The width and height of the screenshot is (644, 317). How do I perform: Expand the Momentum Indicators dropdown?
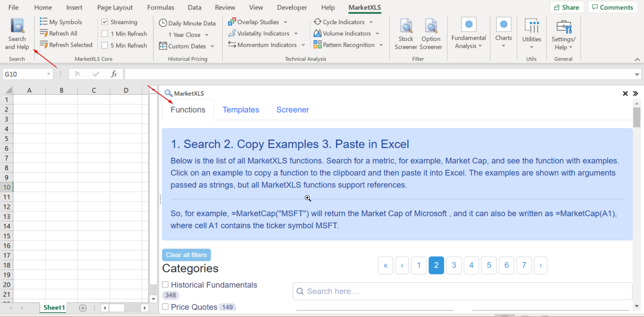point(303,45)
